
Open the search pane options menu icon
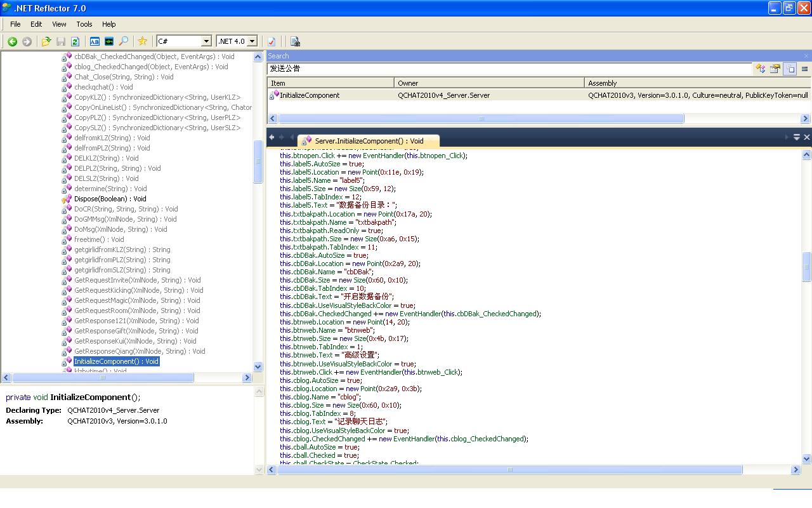coord(804,69)
